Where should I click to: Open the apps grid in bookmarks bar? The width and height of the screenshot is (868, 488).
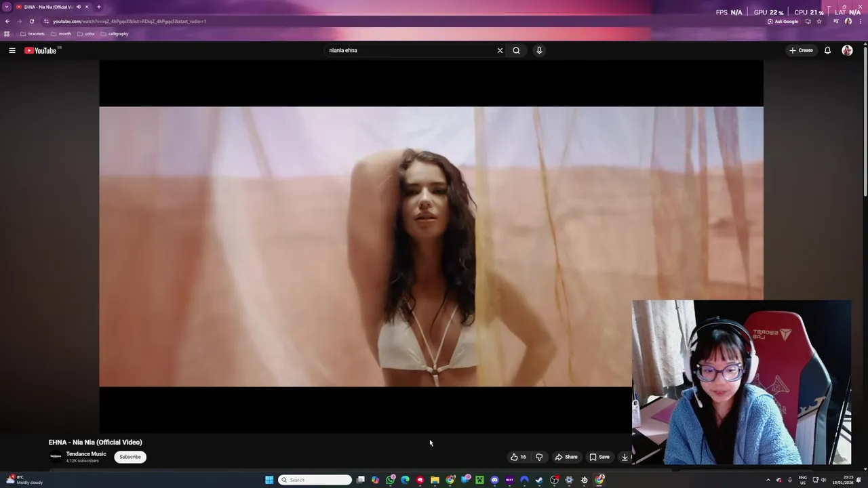point(7,34)
